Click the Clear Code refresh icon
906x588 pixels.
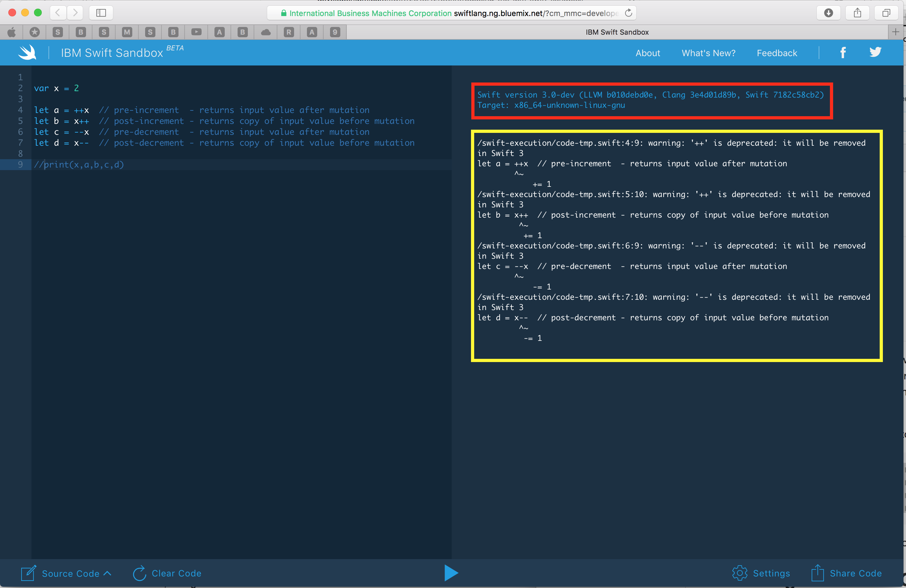pyautogui.click(x=139, y=573)
